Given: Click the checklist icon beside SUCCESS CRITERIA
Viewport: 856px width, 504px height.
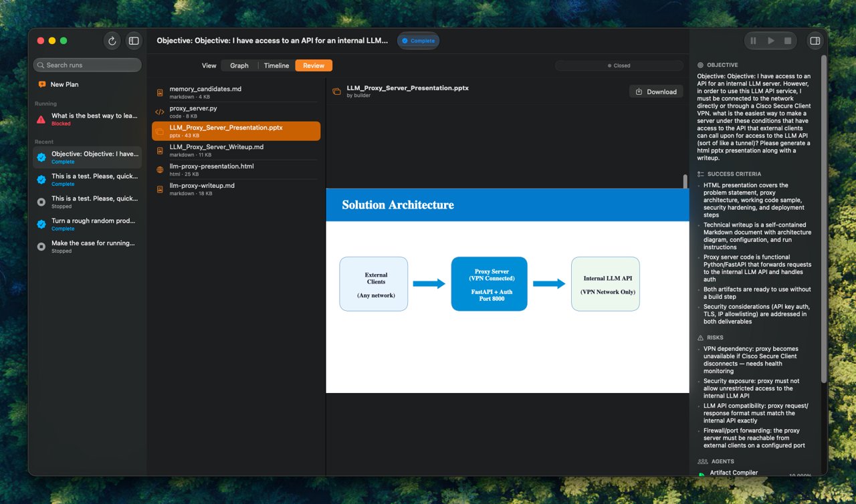Looking at the screenshot, I should 701,174.
